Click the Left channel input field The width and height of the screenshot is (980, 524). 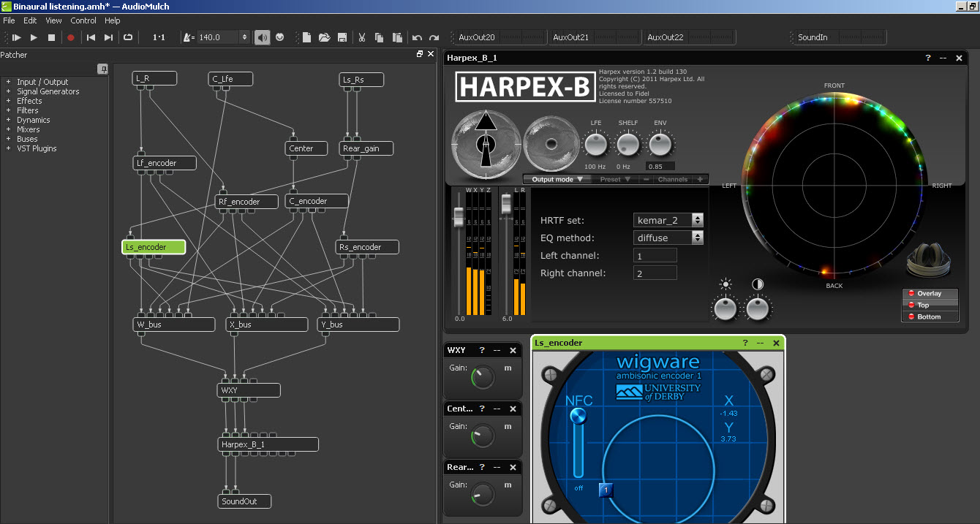(655, 256)
